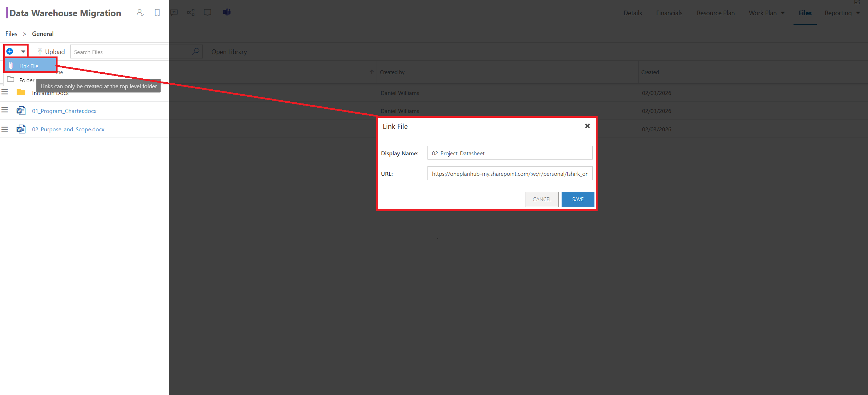
Task: Click the bookmark icon next to plan title
Action: pyautogui.click(x=157, y=12)
